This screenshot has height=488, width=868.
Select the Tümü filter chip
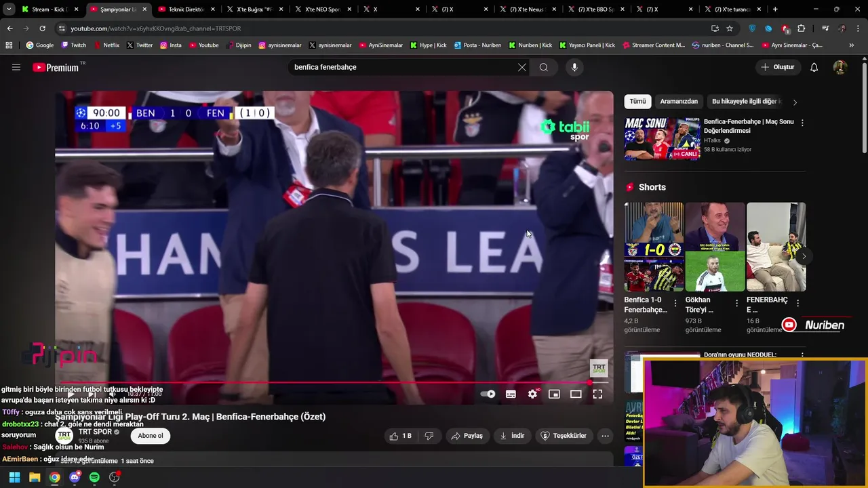click(637, 102)
